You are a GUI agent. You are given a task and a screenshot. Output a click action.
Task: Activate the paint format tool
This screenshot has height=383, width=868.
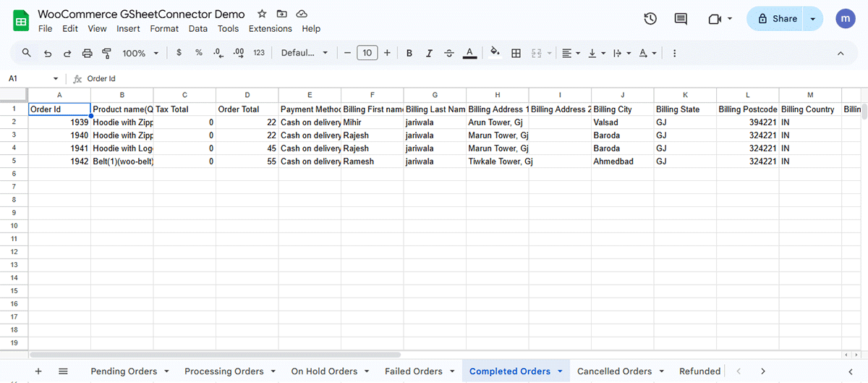pyautogui.click(x=107, y=53)
